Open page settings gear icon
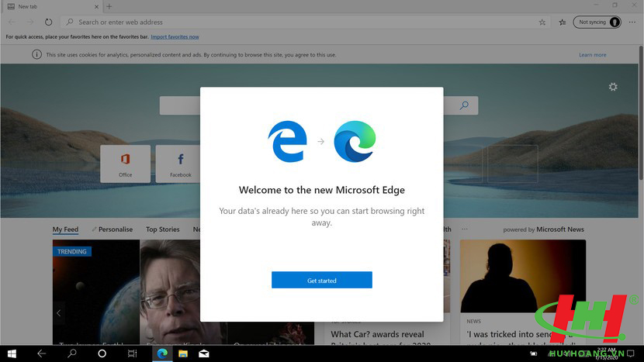 pyautogui.click(x=613, y=87)
